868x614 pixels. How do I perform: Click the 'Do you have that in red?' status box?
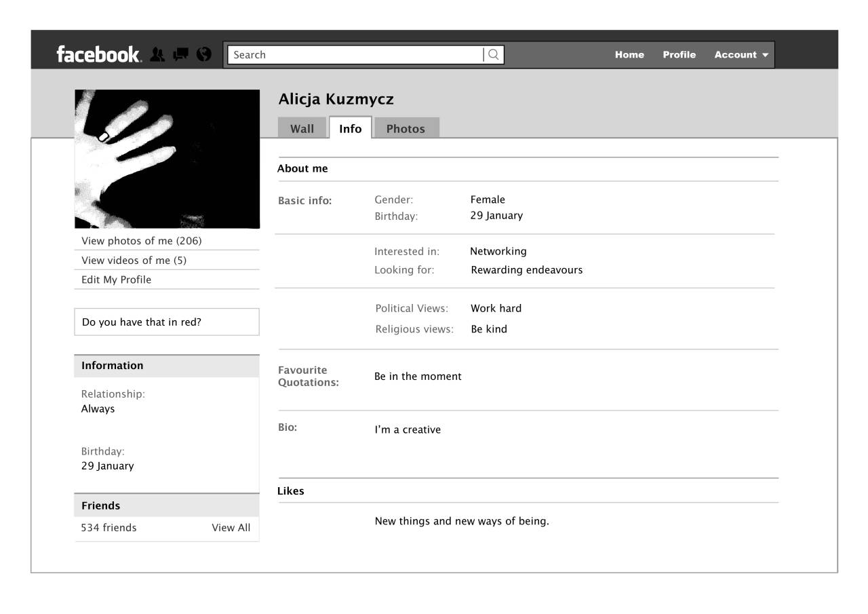click(167, 322)
